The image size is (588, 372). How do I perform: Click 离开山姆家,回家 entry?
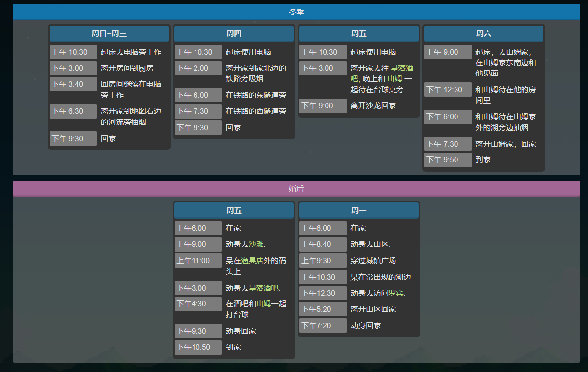[x=506, y=144]
